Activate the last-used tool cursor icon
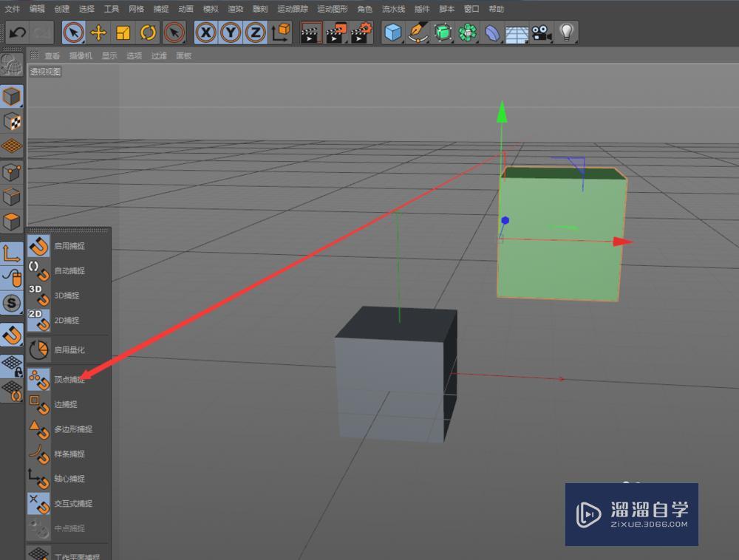Viewport: 739px width, 560px height. pyautogui.click(x=174, y=33)
